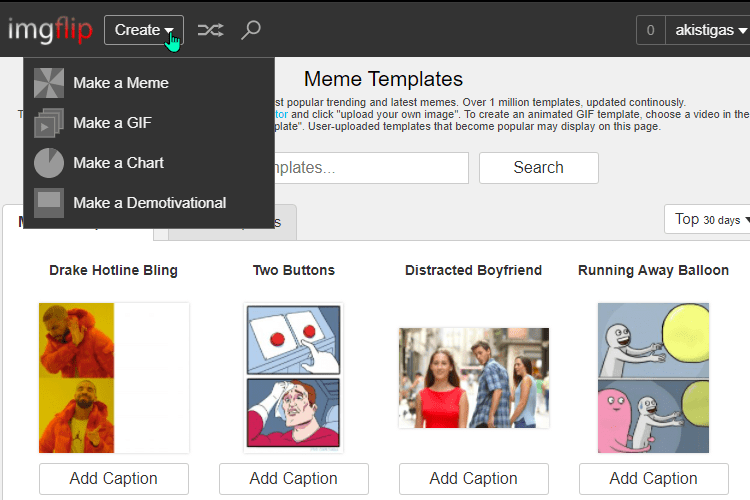This screenshot has width=750, height=500.
Task: Click the shuffle random meme icon
Action: [210, 30]
